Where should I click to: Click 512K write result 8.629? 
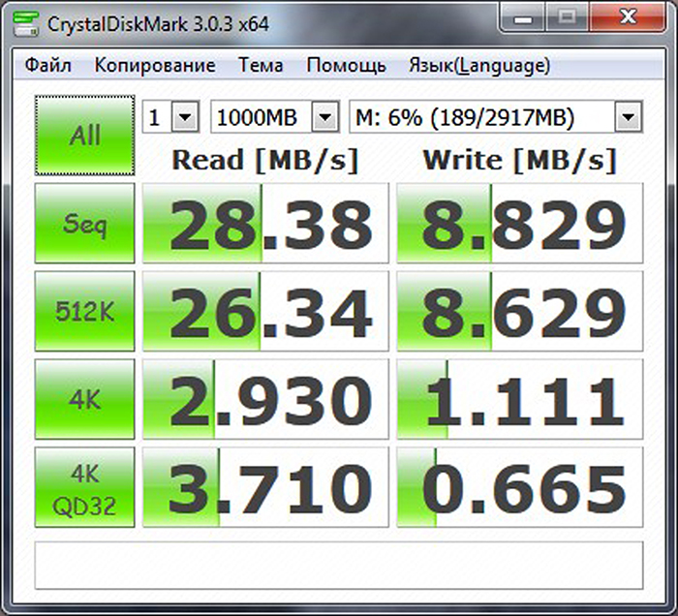coord(520,311)
